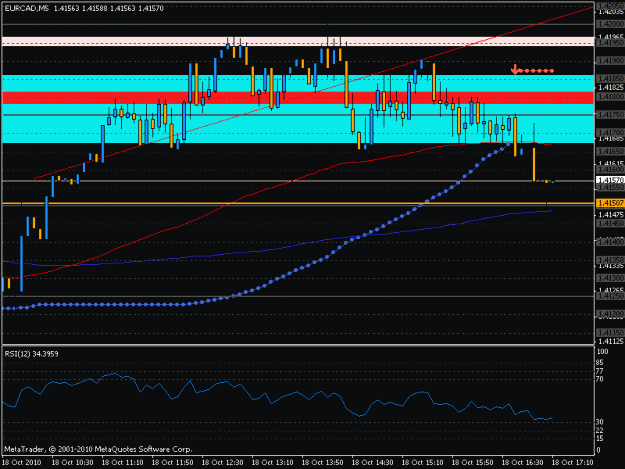Click the 18 Oct 12:30 time label
The height and width of the screenshot is (469, 625).
pyautogui.click(x=222, y=463)
